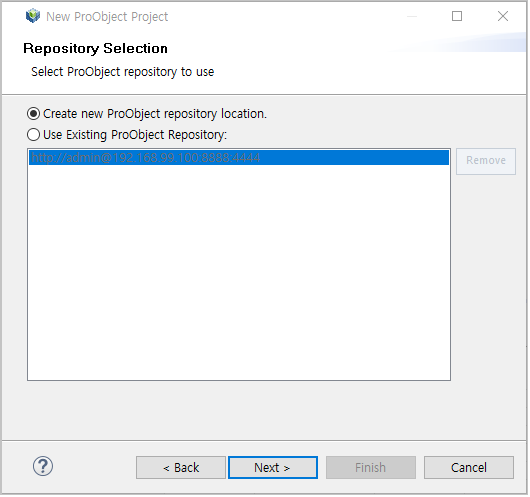The height and width of the screenshot is (497, 530).
Task: Minimize the New ProObject Project dialog
Action: [x=413, y=16]
